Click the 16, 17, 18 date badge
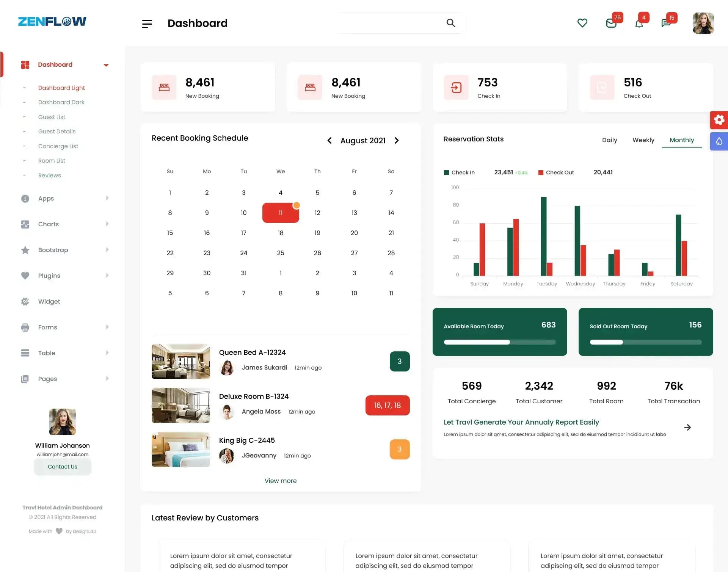This screenshot has height=572, width=728. [x=388, y=405]
